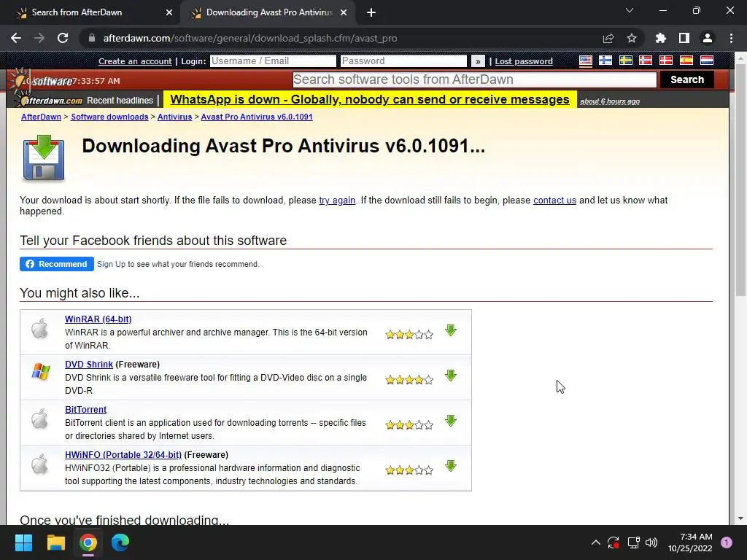Viewport: 747px width, 560px height.
Task: Open the Windows Start menu
Action: (23, 542)
